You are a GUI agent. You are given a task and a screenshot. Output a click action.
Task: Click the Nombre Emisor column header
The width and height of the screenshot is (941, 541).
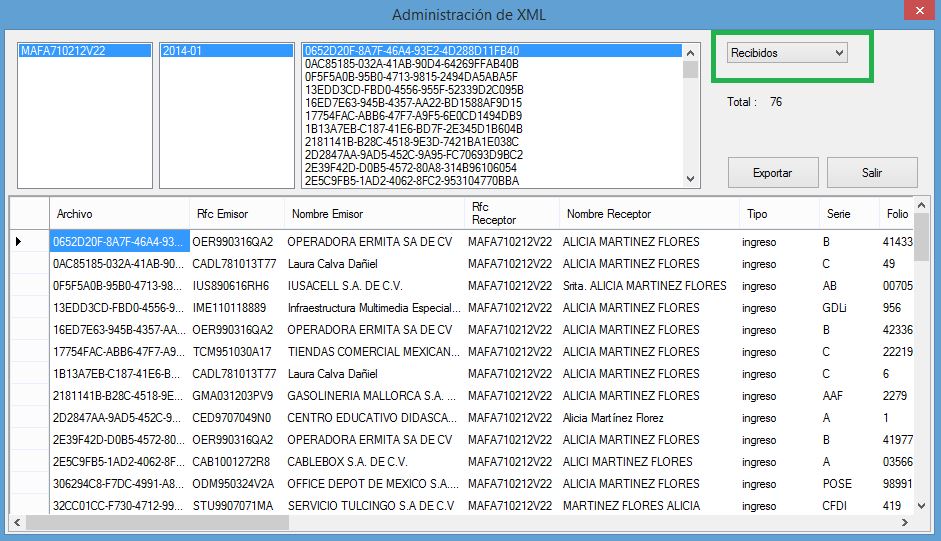coord(374,214)
